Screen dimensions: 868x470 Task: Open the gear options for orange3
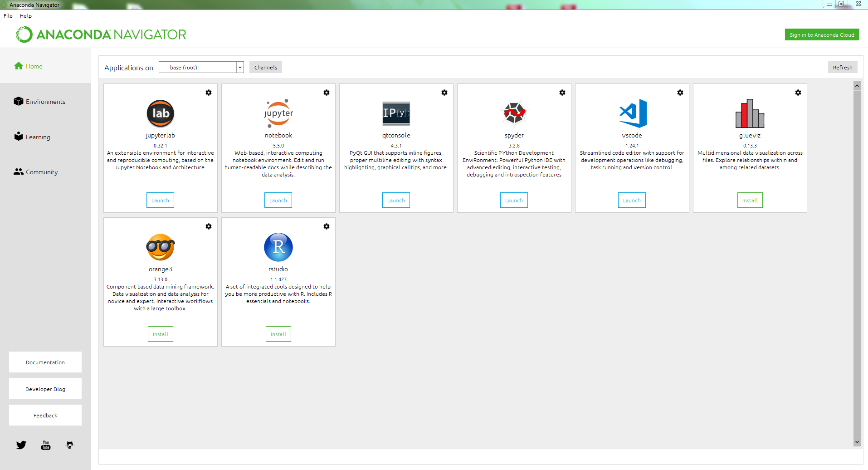point(209,226)
